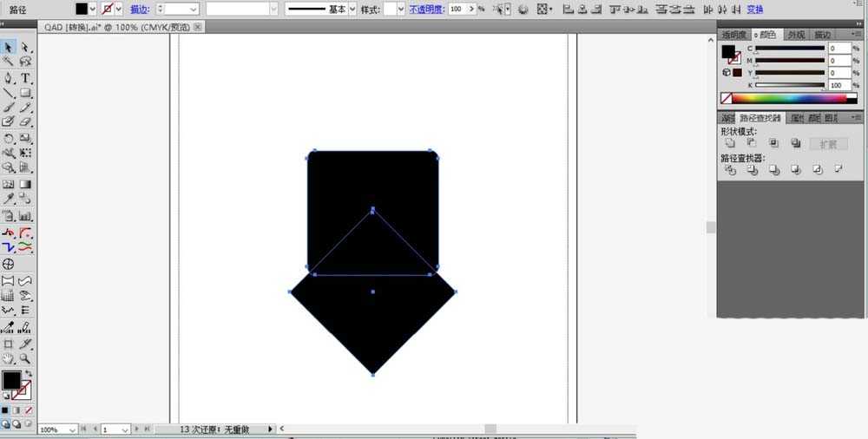The image size is (868, 439).
Task: Select the black arrow Selection tool
Action: point(8,47)
